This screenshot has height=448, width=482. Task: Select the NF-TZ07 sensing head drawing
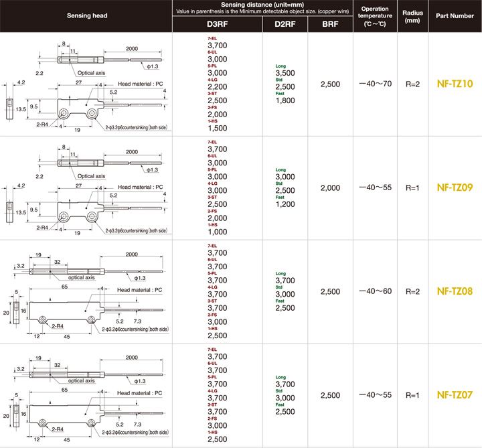coord(86,395)
